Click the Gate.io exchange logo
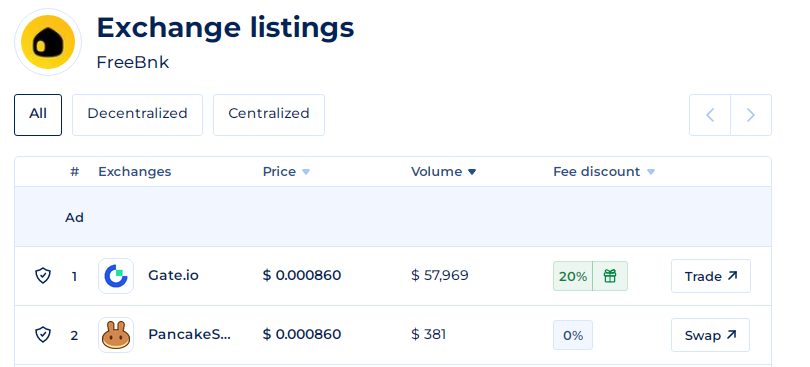Image resolution: width=810 pixels, height=367 pixels. coord(116,276)
